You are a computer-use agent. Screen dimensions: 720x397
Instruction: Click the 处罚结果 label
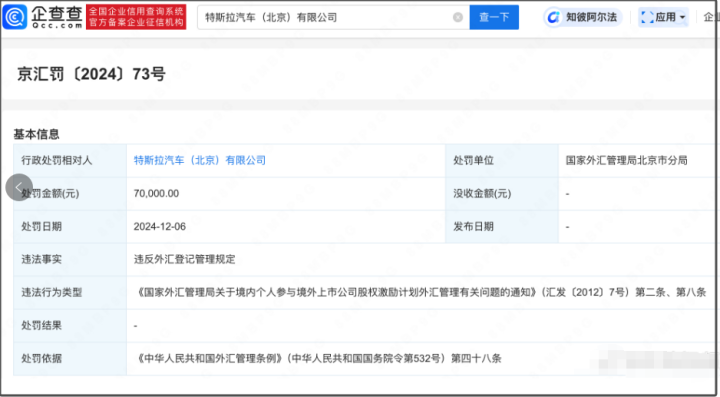point(41,325)
